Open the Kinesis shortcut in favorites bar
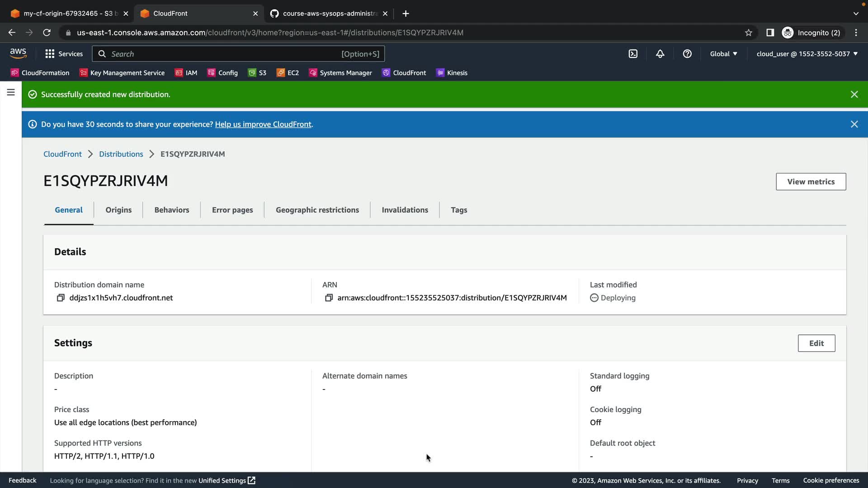Viewport: 868px width, 488px height. point(452,73)
